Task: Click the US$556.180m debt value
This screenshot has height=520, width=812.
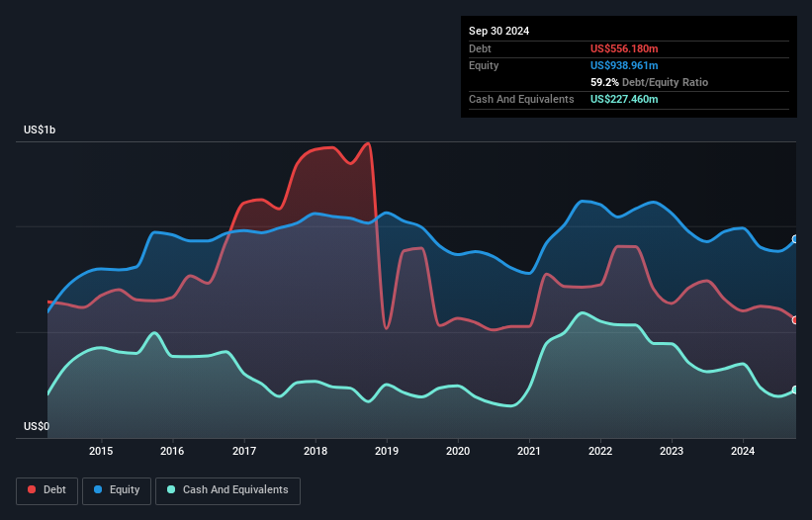Action: (x=624, y=48)
